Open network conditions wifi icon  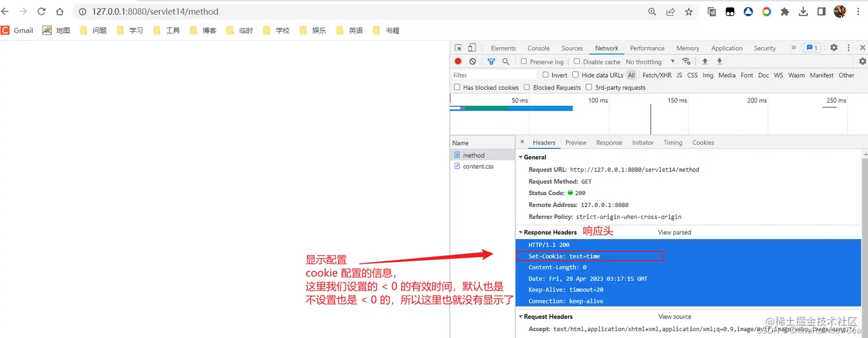click(x=686, y=62)
